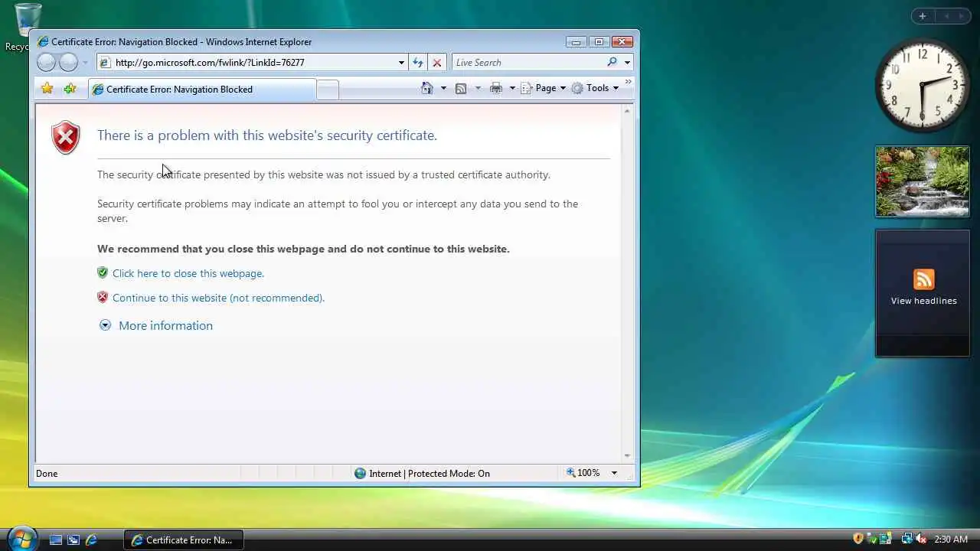Screen dimensions: 980x551
Task: Expand the Feeds dropdown arrow
Action: (x=478, y=88)
